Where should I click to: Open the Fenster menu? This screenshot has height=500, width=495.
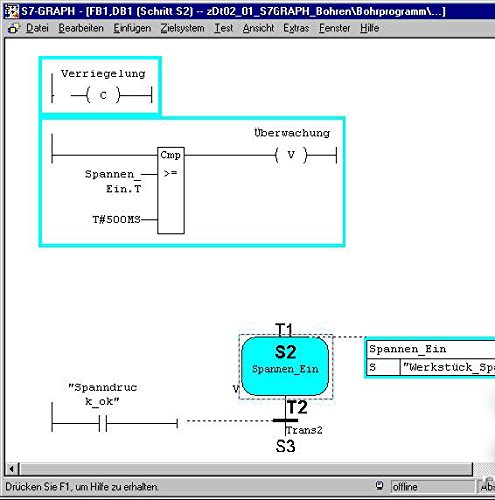point(335,28)
